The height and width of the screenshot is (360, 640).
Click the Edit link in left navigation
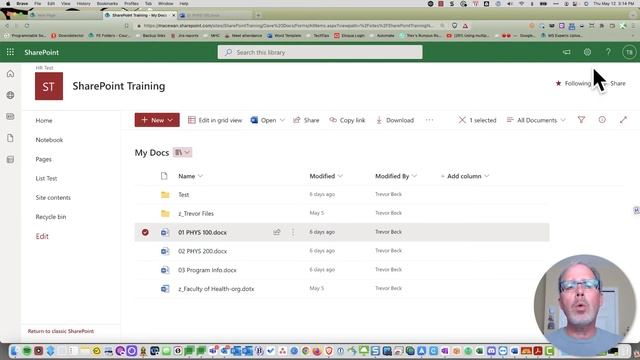(x=42, y=236)
